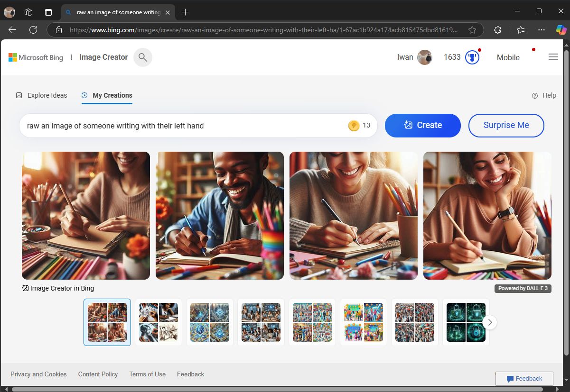Open browser settings and more menu
The height and width of the screenshot is (392, 570).
click(542, 30)
